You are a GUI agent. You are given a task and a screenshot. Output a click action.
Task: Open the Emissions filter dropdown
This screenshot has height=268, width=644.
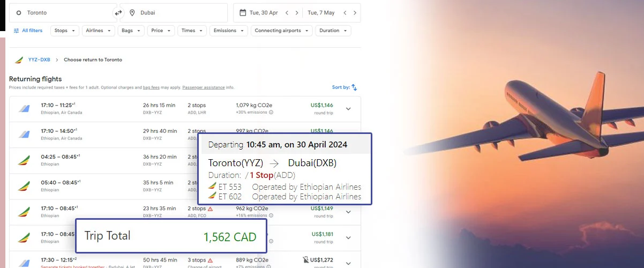229,31
